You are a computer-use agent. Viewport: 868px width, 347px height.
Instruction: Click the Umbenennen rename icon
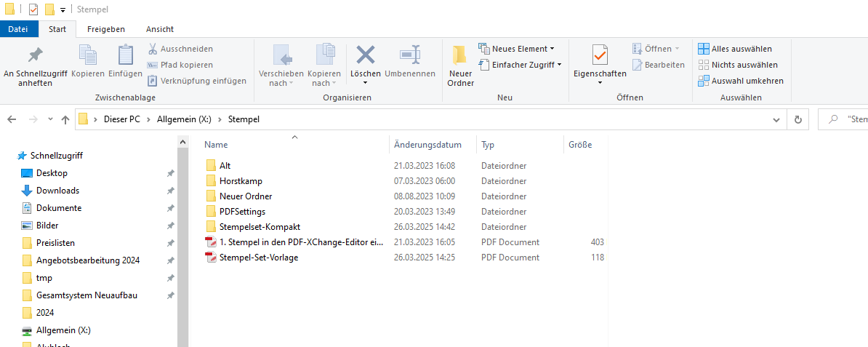pyautogui.click(x=410, y=55)
